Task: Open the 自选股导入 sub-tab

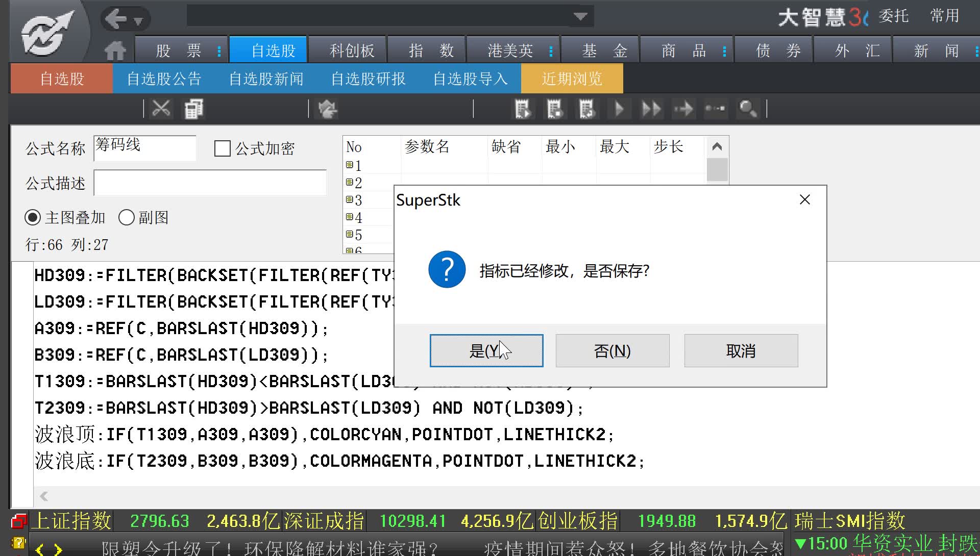Action: (x=470, y=79)
